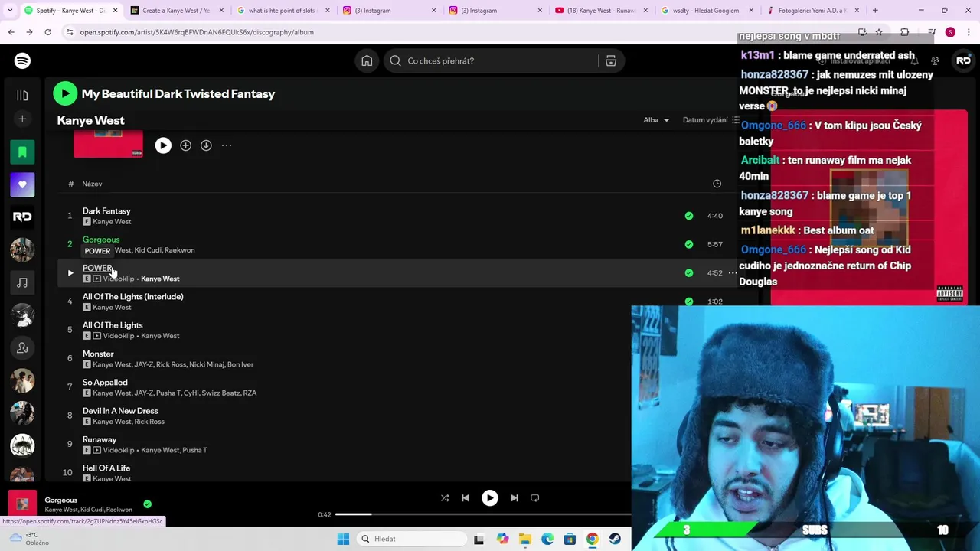Skip to the previous track

[465, 498]
